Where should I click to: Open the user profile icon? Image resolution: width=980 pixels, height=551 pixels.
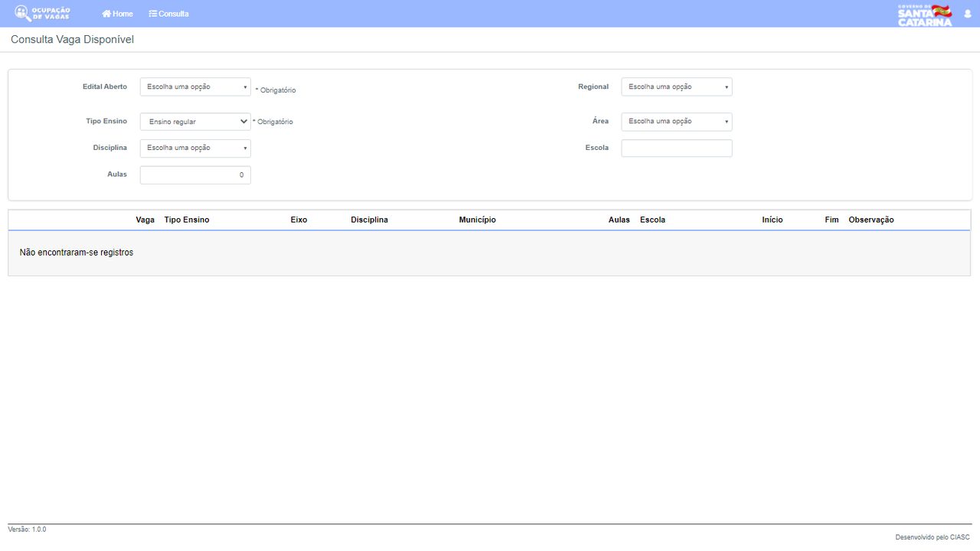[967, 14]
